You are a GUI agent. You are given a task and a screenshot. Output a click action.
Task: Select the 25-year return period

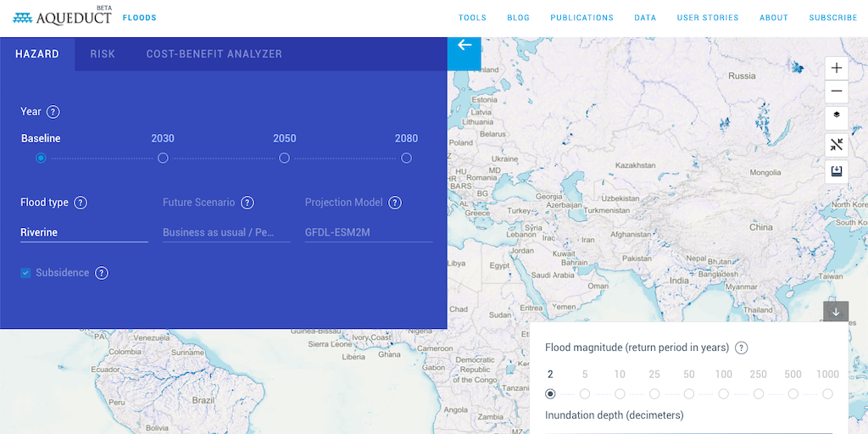654,394
